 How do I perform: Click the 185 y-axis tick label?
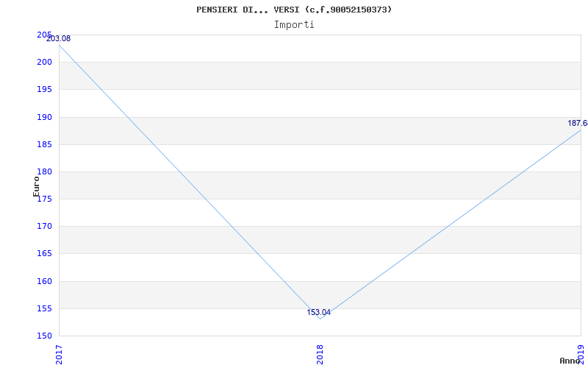(44, 144)
